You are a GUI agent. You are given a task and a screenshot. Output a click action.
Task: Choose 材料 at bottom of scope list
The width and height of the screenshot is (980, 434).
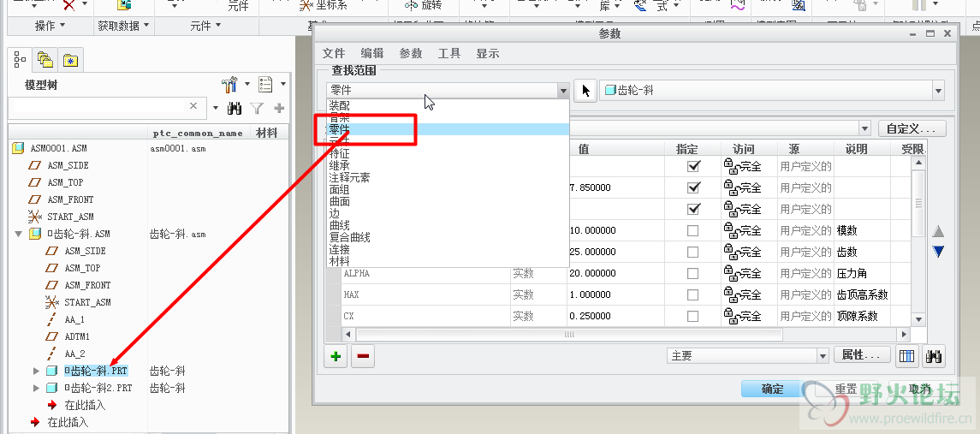[448, 261]
